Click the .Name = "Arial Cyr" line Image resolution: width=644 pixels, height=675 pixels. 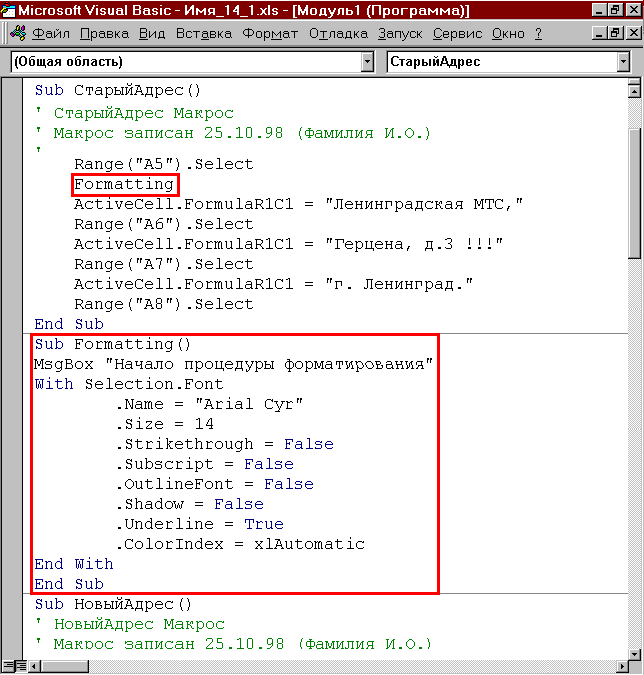pos(209,404)
